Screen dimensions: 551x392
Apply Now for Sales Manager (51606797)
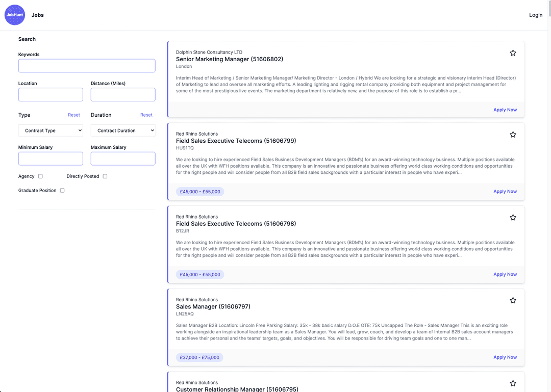tap(505, 357)
